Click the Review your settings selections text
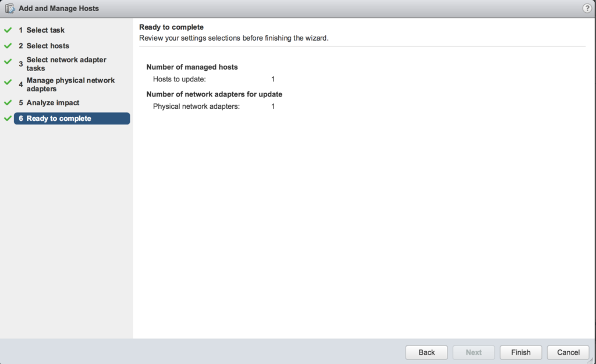596x364 pixels. point(234,38)
